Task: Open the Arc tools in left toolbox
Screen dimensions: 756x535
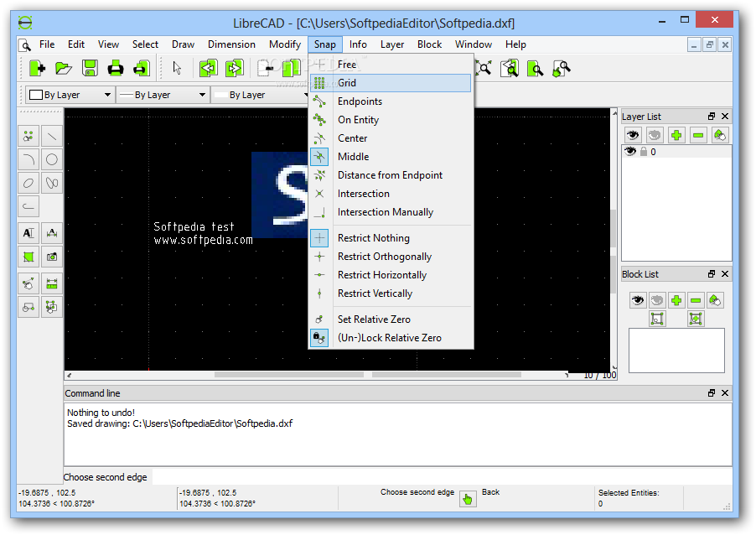Action: pyautogui.click(x=28, y=159)
